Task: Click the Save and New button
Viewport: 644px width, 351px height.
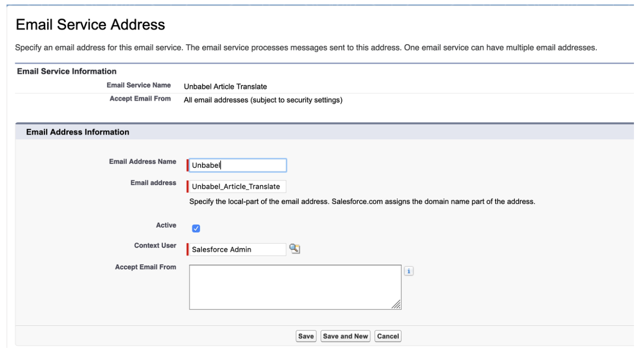Action: 345,336
